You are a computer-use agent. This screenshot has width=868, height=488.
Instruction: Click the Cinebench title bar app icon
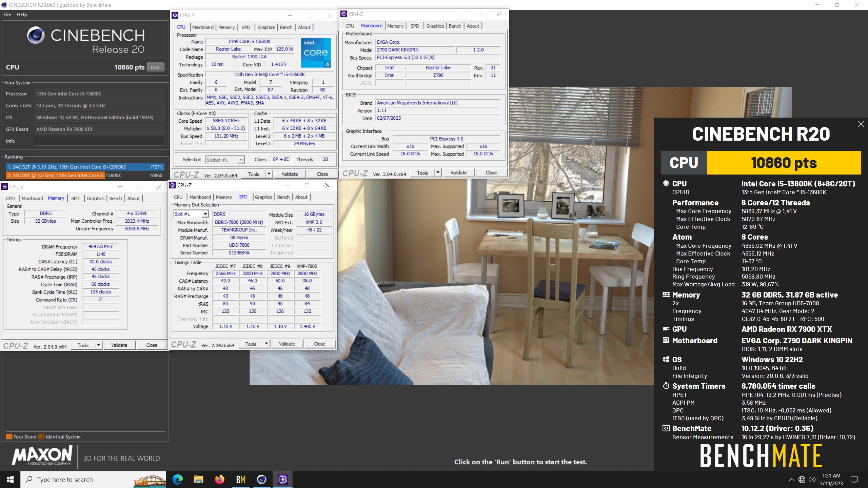(x=4, y=5)
